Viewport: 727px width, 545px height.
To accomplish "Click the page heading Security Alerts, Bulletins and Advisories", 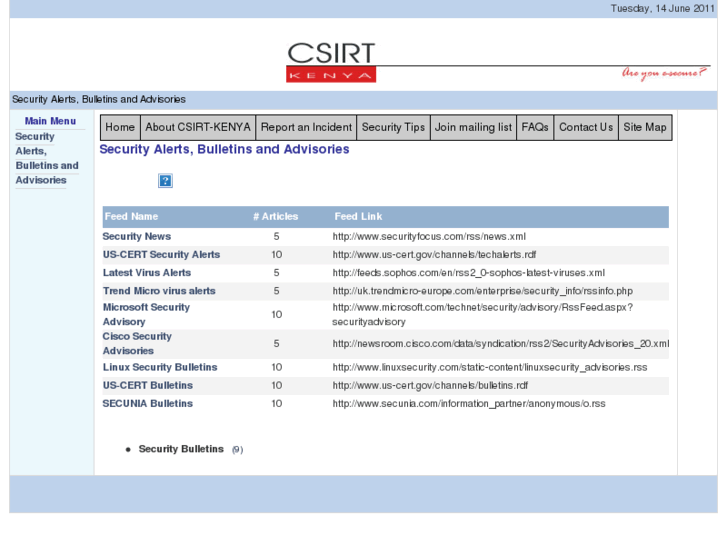I will [x=224, y=149].
